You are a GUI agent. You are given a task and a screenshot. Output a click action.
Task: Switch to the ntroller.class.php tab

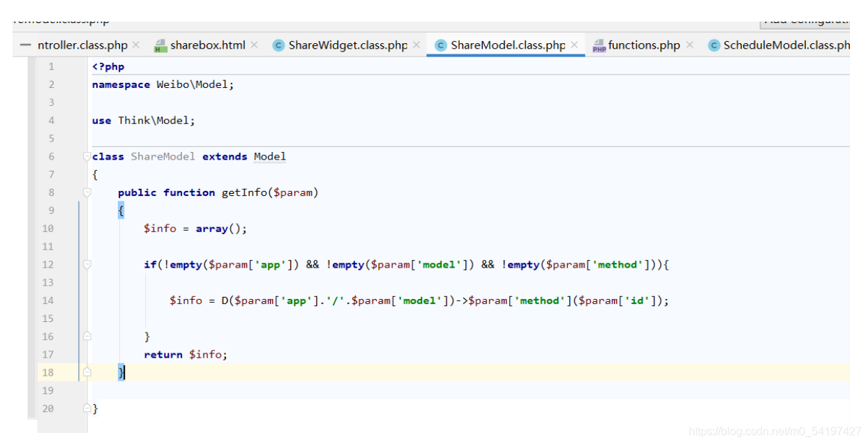82,45
